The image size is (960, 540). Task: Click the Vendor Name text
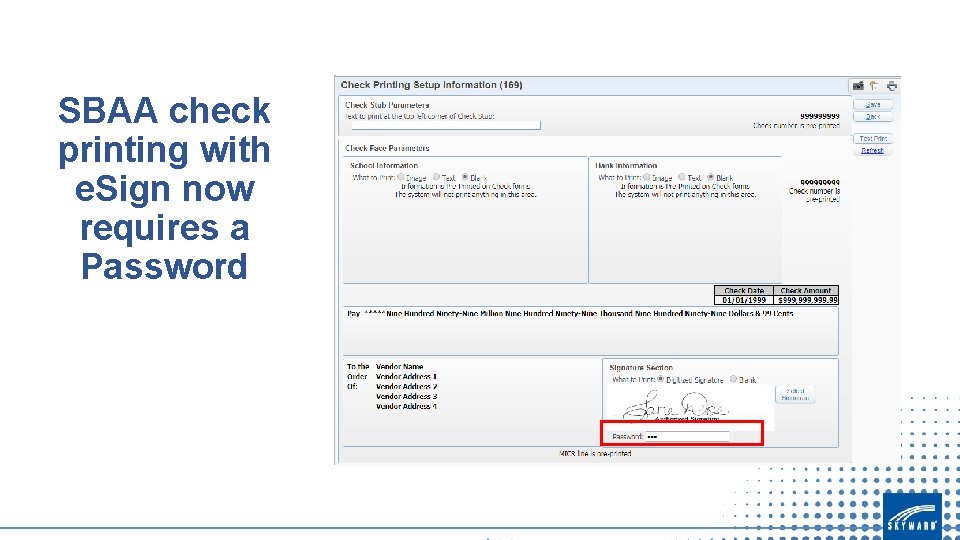(x=399, y=367)
